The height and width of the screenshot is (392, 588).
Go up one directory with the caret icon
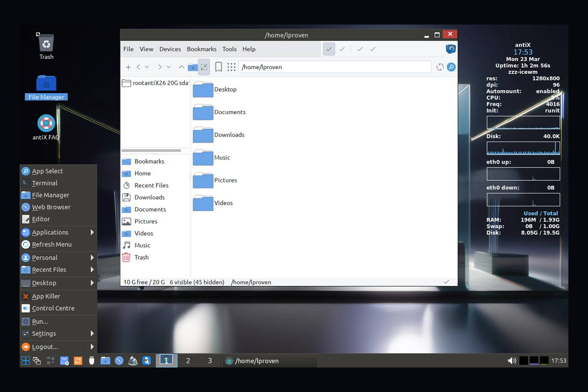pyautogui.click(x=181, y=67)
